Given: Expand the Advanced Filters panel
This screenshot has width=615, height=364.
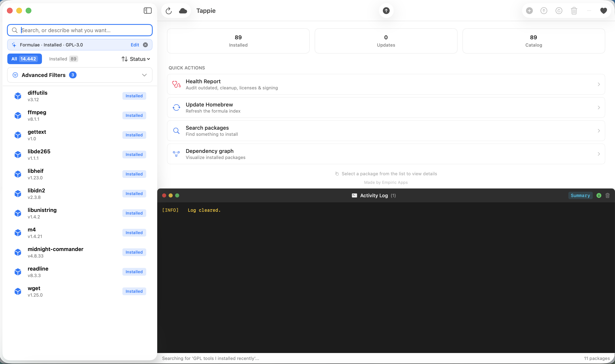Looking at the screenshot, I should [80, 75].
